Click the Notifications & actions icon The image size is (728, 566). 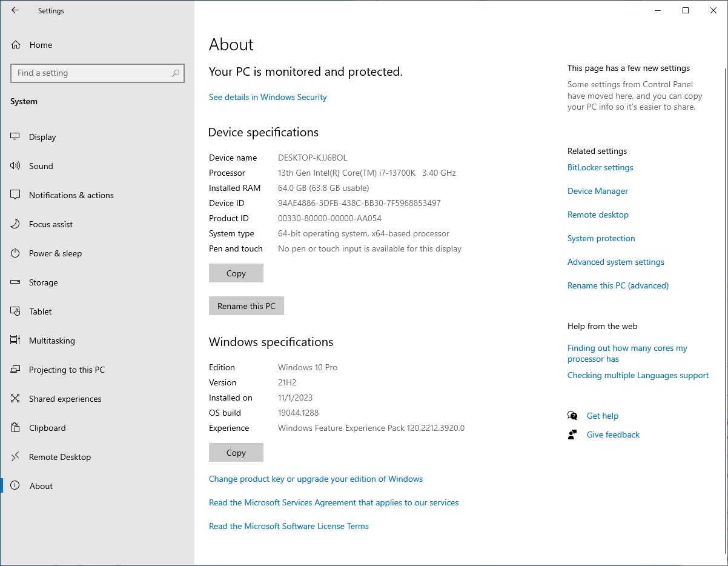coord(16,195)
